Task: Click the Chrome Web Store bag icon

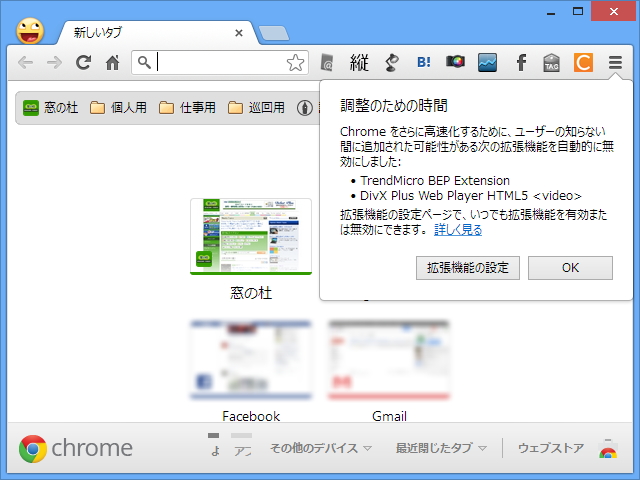Action: click(x=608, y=449)
